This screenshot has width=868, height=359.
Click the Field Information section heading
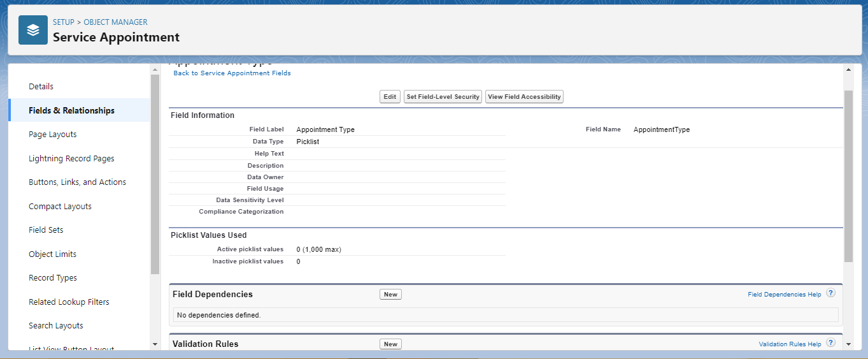point(203,115)
